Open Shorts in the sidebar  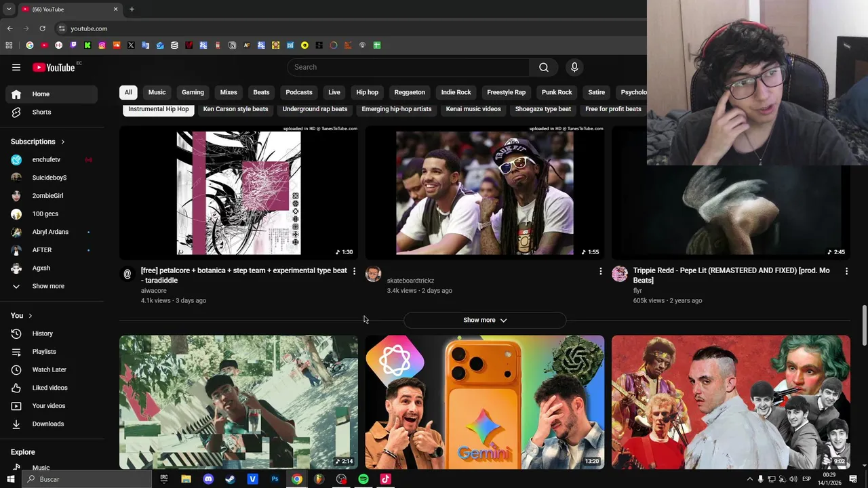coord(52,113)
